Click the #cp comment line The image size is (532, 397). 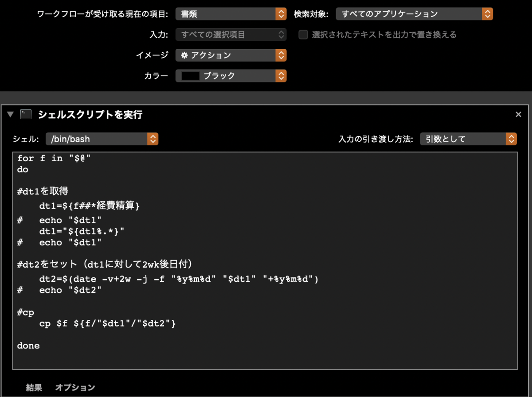[x=26, y=312]
